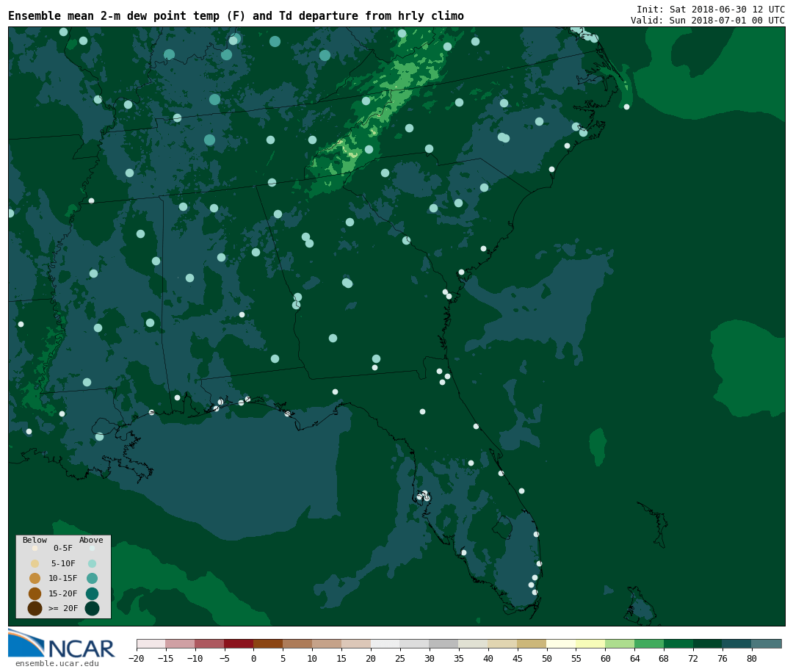Click the Below >=20F dark brown circle
The height and width of the screenshot is (672, 793).
point(35,608)
